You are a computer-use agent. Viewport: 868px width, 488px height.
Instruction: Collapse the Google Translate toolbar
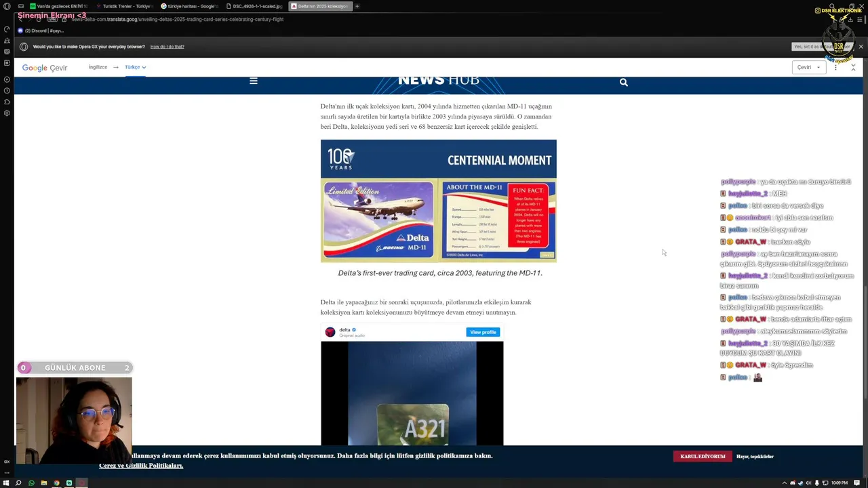click(x=853, y=67)
